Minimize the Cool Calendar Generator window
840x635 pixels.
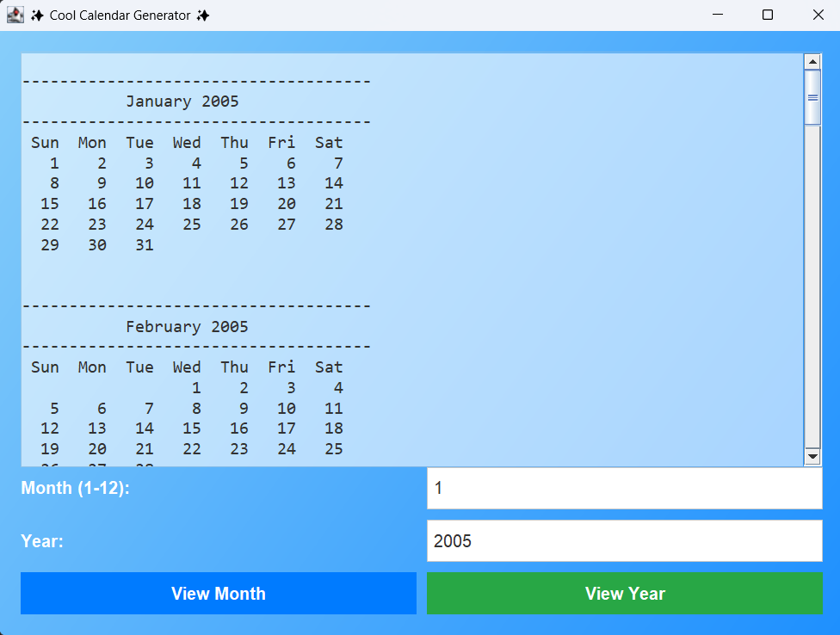tap(718, 15)
